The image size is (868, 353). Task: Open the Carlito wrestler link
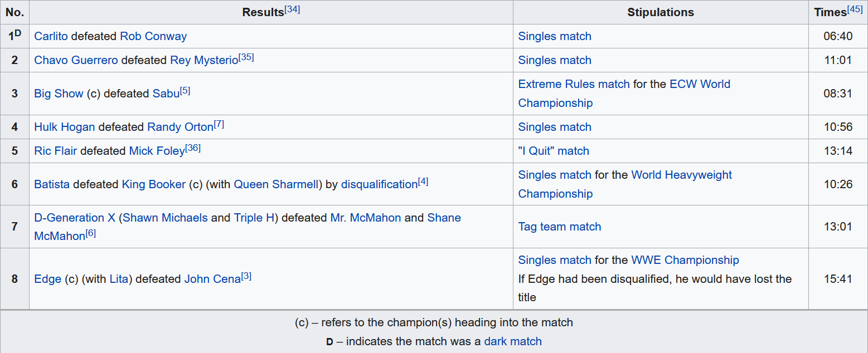point(51,36)
